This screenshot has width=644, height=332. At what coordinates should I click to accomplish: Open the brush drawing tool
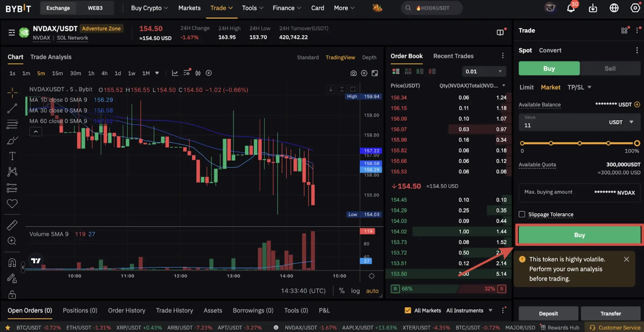tap(12, 140)
